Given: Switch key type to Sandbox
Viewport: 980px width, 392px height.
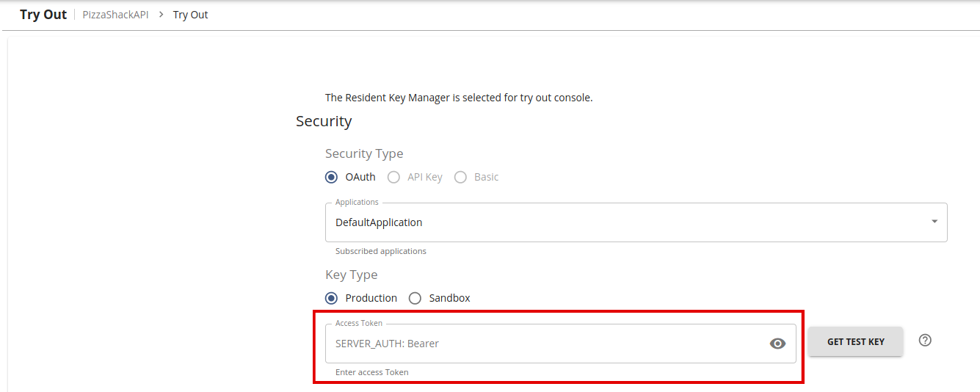Looking at the screenshot, I should coord(415,298).
